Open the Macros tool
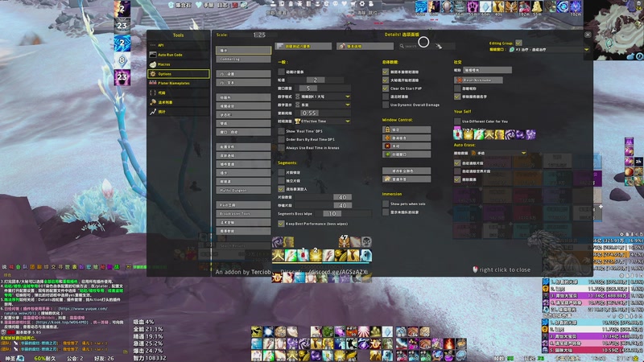Image resolution: width=644 pixels, height=362 pixels. pyautogui.click(x=178, y=64)
